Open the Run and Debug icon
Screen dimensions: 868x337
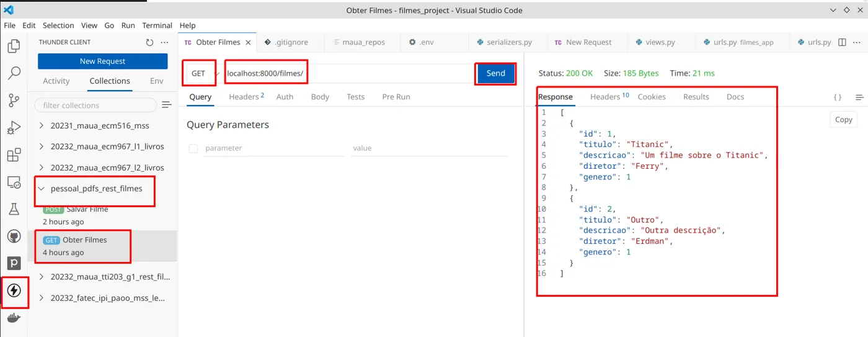14,127
